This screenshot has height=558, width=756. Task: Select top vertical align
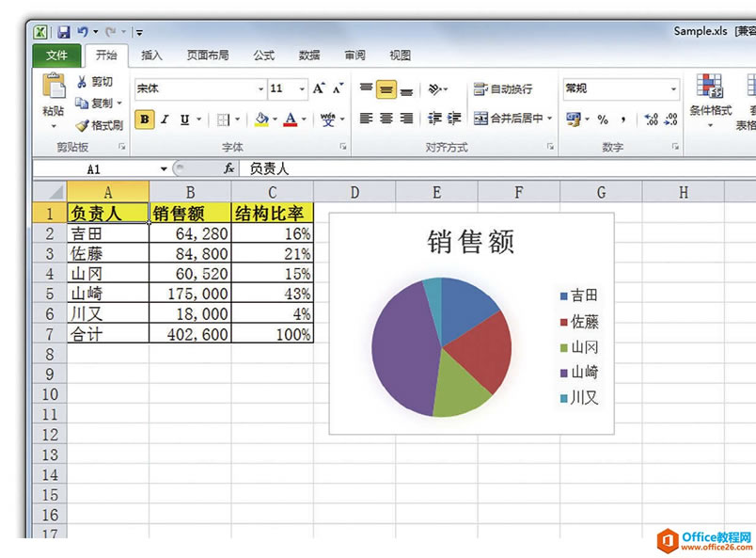coord(366,88)
